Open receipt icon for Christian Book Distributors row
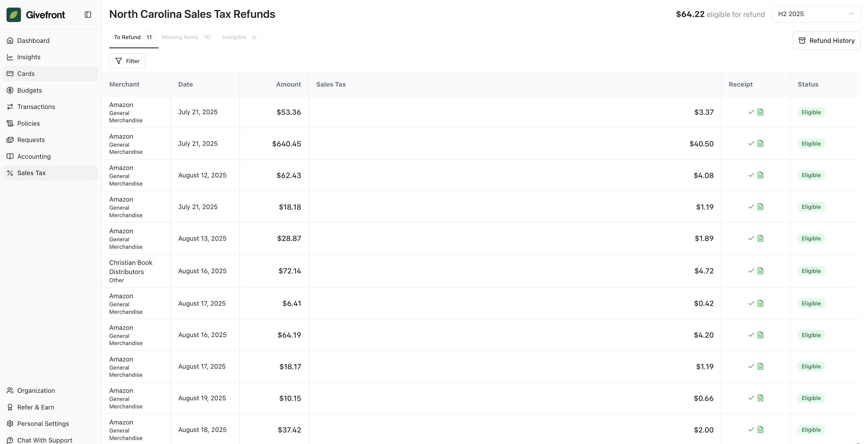Image resolution: width=868 pixels, height=444 pixels. tap(760, 271)
